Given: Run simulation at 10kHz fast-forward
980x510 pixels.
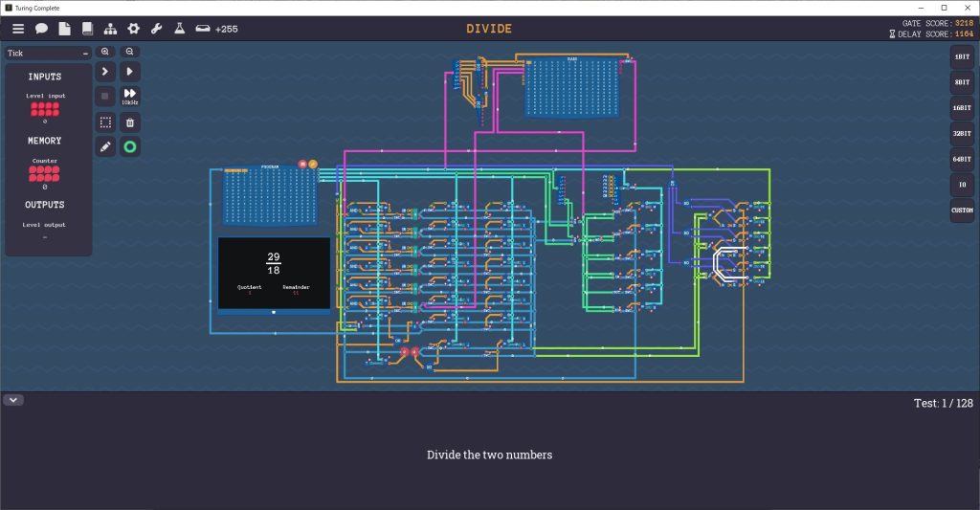Looking at the screenshot, I should pos(130,96).
